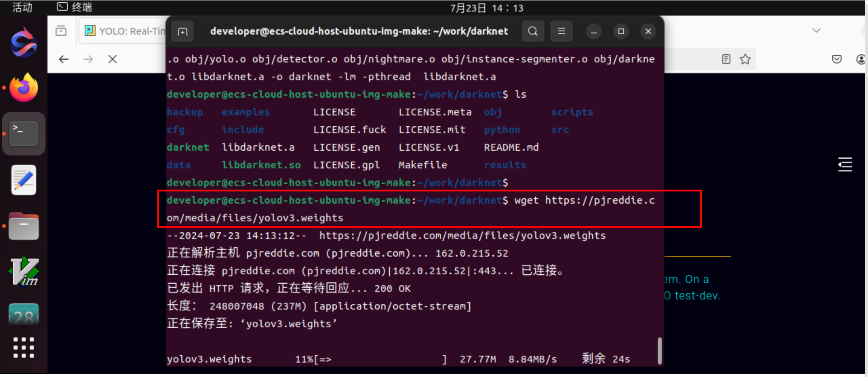Toggle reader view in address bar
Viewport: 868px width, 377px height.
click(x=726, y=59)
